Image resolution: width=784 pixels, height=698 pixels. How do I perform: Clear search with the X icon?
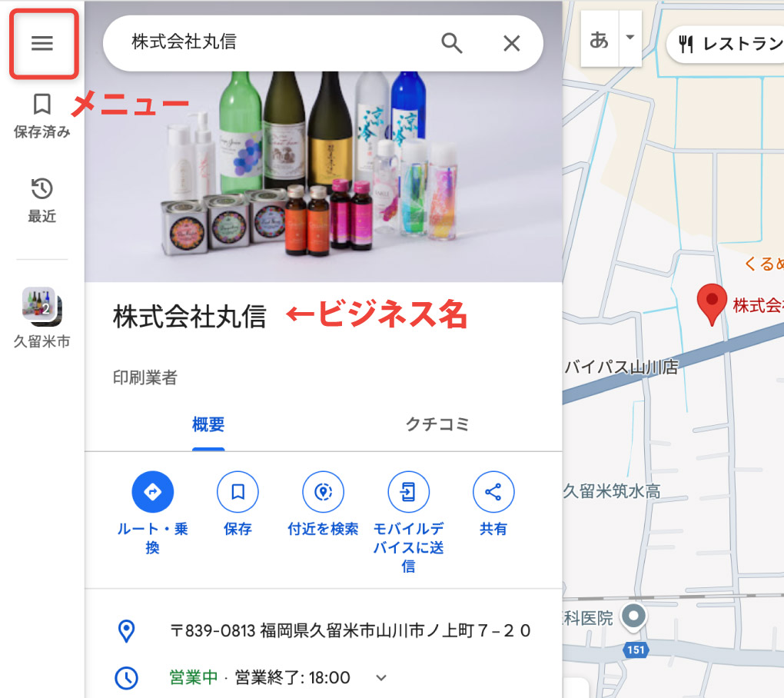coord(511,44)
